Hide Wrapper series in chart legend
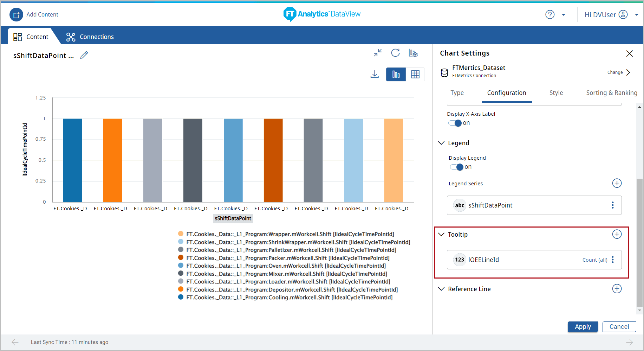Image resolution: width=644 pixels, height=351 pixels. (290, 234)
